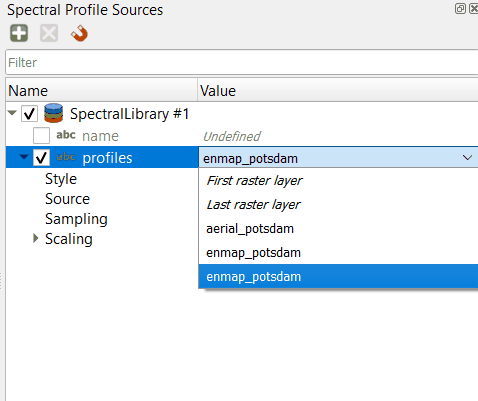
Task: Click the greyed-out remove source icon
Action: click(x=49, y=33)
